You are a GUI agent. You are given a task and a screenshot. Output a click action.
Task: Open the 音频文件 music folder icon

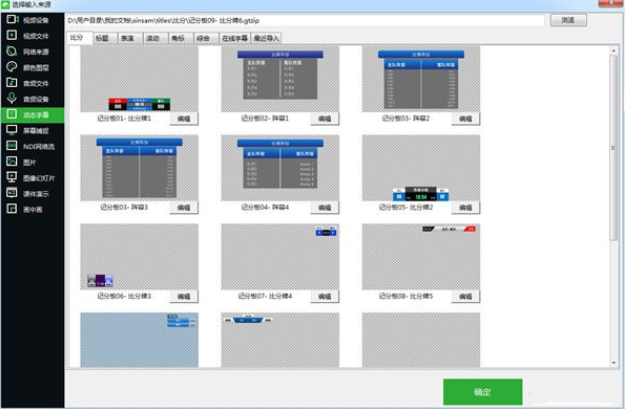pos(11,83)
